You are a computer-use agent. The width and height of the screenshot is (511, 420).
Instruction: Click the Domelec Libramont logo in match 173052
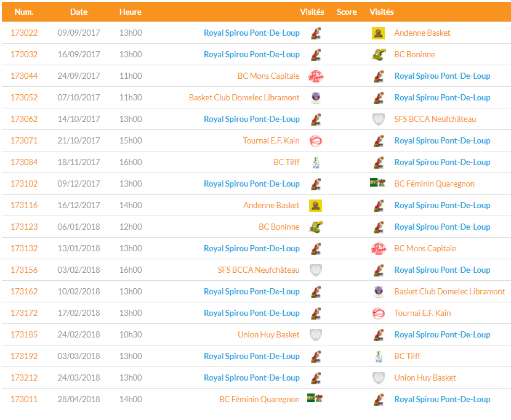point(316,97)
